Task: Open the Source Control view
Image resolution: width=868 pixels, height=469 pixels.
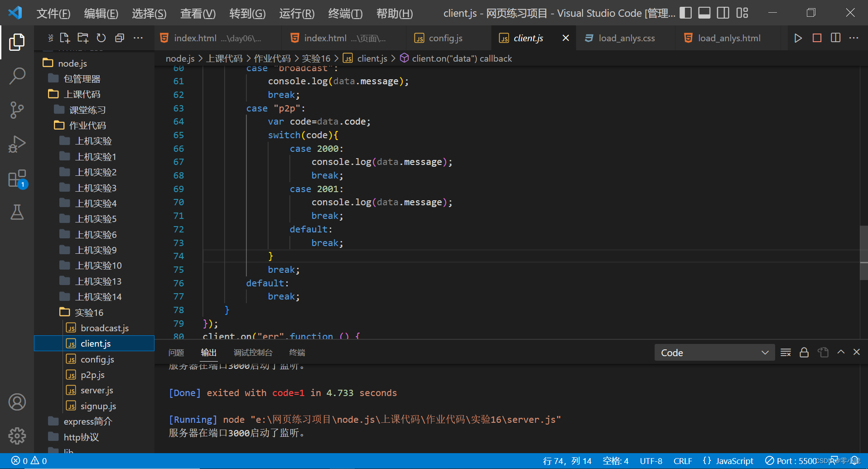Action: [17, 110]
